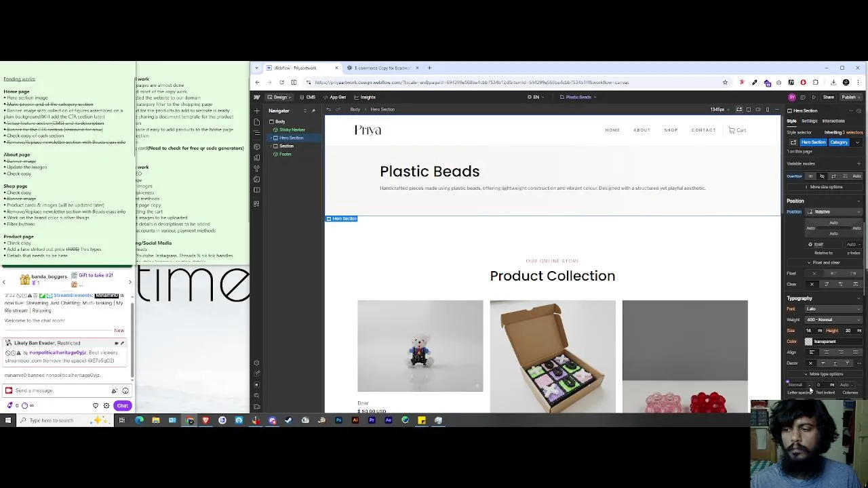Set overflow to Auto
Screen dimensions: 868x488
coord(856,176)
